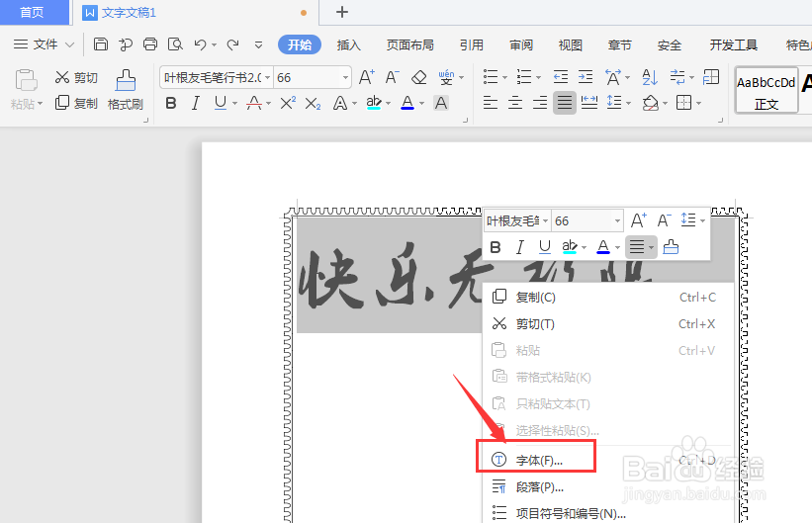812x523 pixels.
Task: Click format painter in mini toolbar
Action: (x=671, y=247)
